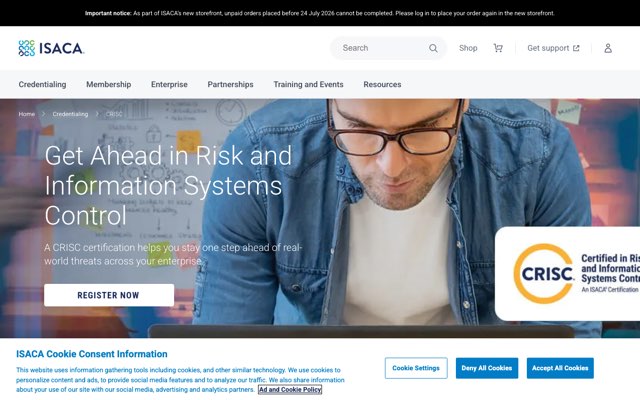The image size is (640, 400).
Task: Open the Membership menu
Action: pos(109,84)
